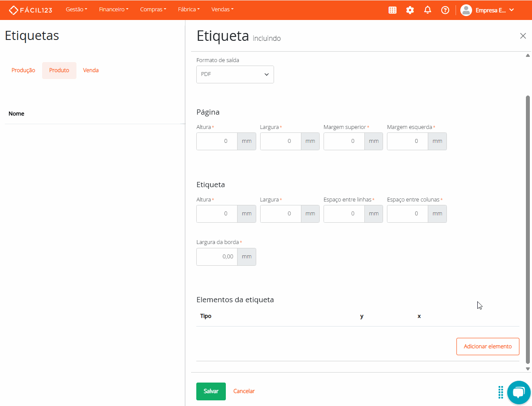
Task: Check notifications via the bell icon
Action: click(x=427, y=10)
